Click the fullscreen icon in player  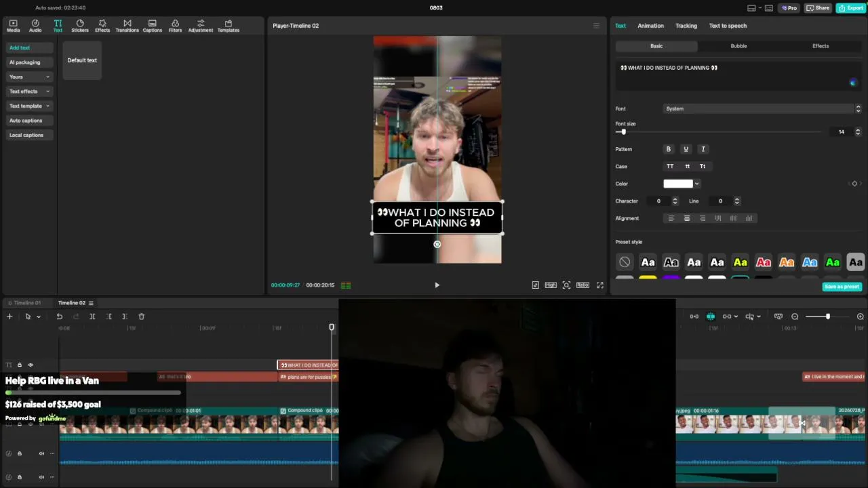coord(599,285)
